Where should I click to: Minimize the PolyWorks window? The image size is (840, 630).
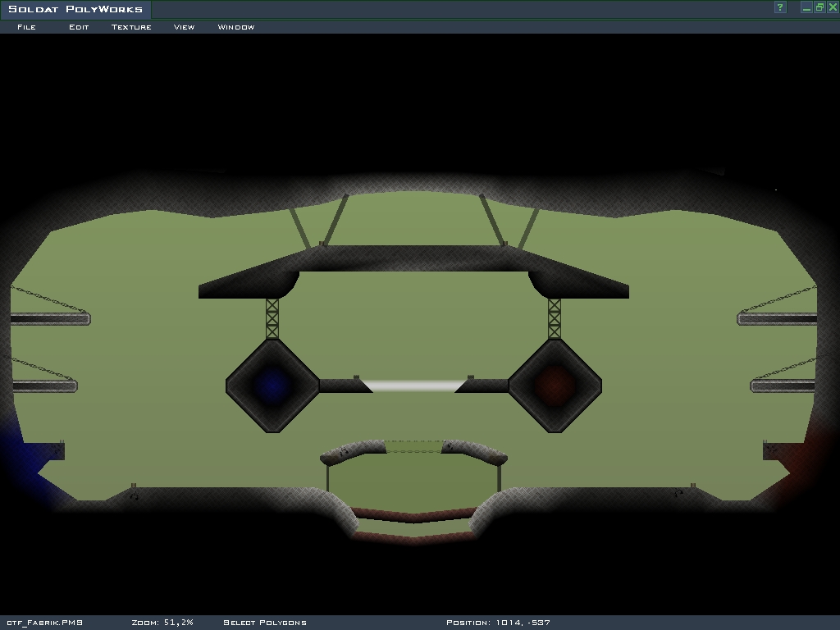pos(806,7)
